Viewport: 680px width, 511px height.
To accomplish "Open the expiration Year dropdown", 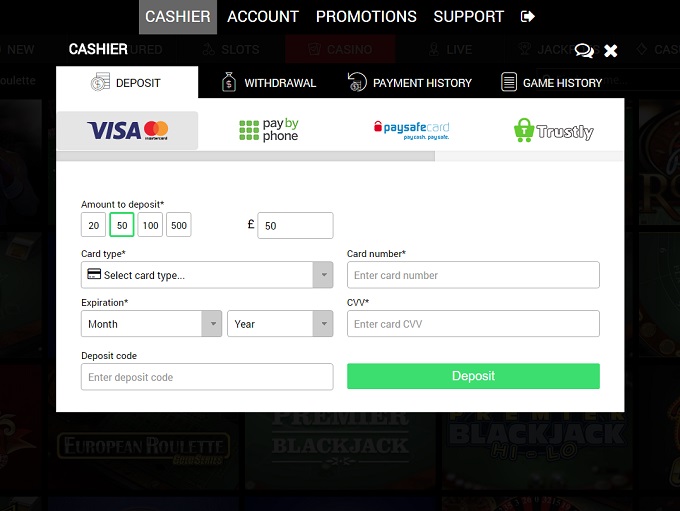I will pyautogui.click(x=279, y=324).
